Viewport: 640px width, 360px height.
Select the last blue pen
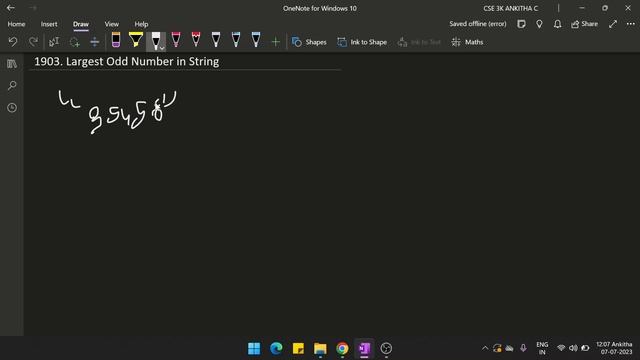(256, 40)
